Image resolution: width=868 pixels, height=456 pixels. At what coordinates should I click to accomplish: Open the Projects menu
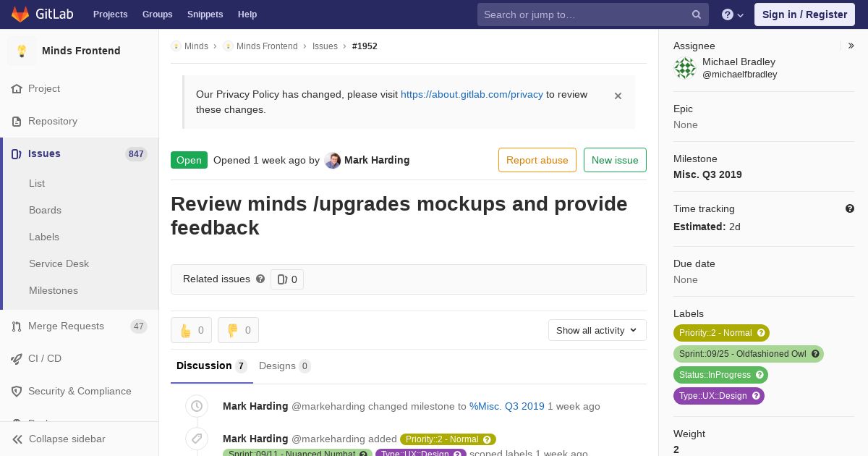tap(111, 14)
